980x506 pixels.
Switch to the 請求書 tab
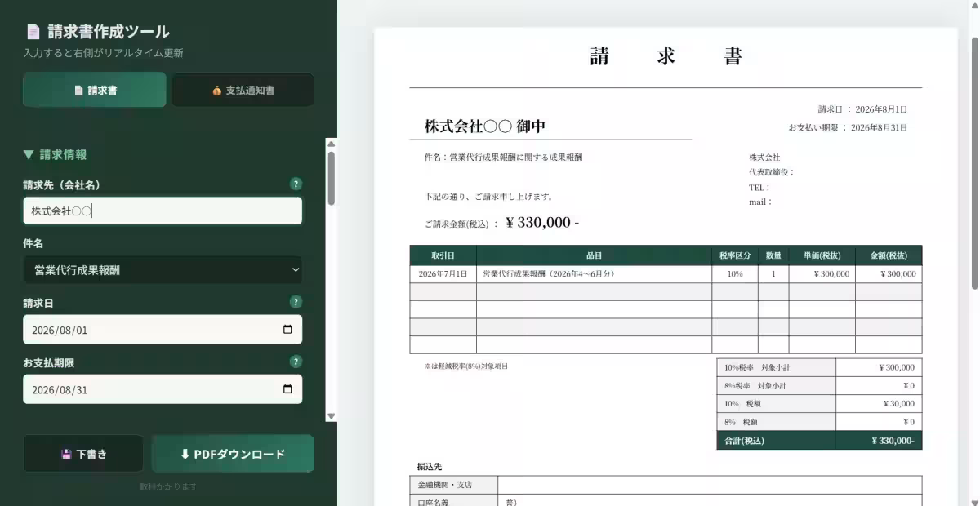click(95, 90)
